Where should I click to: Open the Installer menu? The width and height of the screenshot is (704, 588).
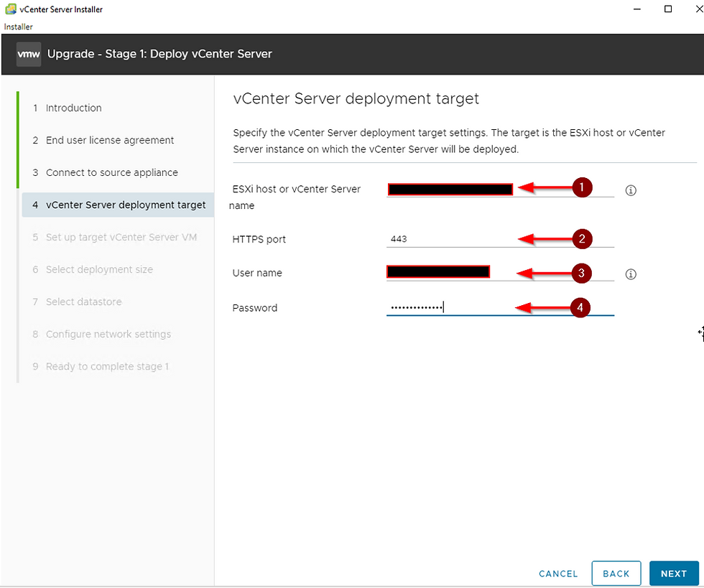[19, 27]
